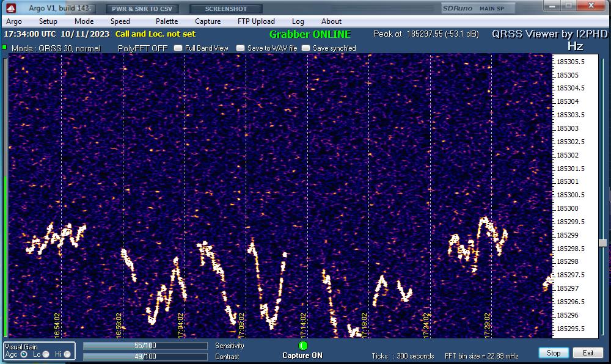Select the Hi visual gain radio button
The image size is (611, 364).
[67, 354]
